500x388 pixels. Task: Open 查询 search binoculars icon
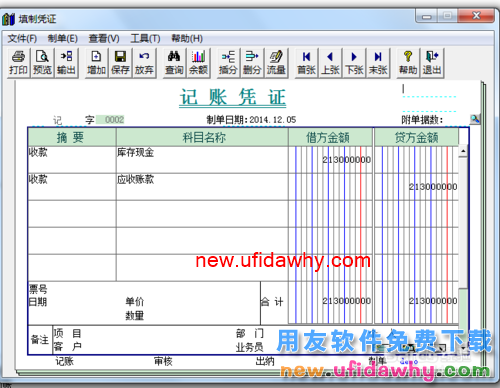click(x=174, y=63)
